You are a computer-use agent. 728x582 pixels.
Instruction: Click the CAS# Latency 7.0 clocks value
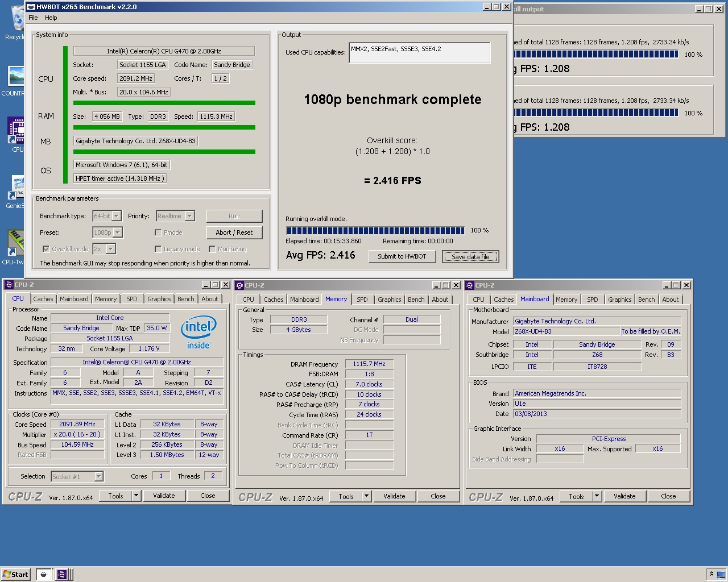[x=369, y=384]
